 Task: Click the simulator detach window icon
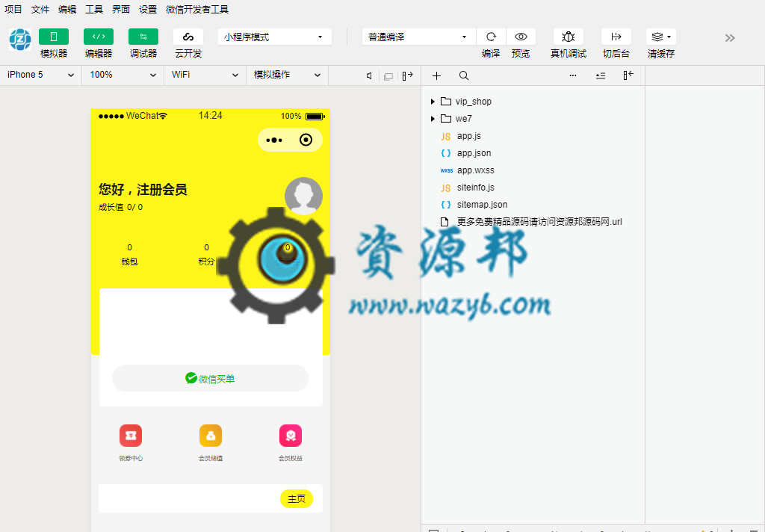coord(388,76)
